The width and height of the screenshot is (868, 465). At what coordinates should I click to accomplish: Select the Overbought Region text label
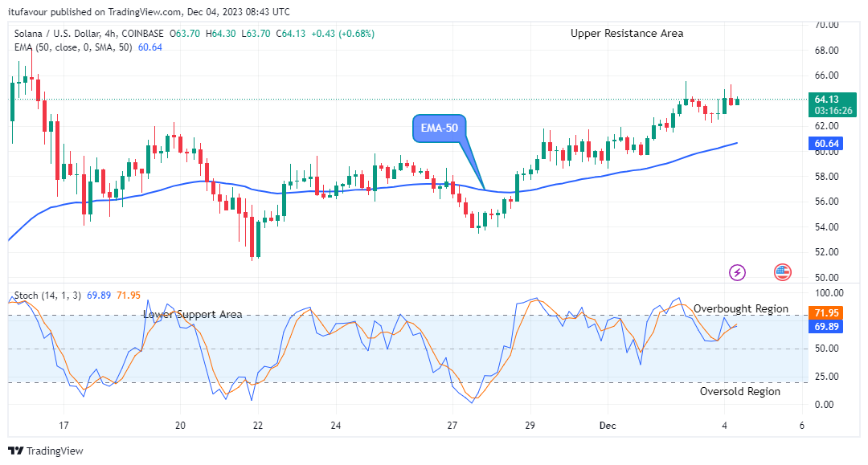click(741, 308)
